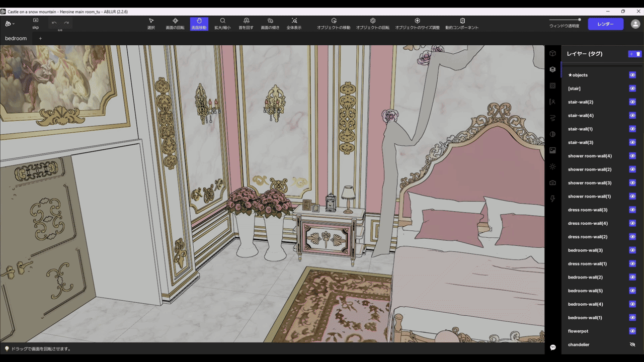
Task: Select the bedroom-wall(5) layer name
Action: (x=585, y=291)
